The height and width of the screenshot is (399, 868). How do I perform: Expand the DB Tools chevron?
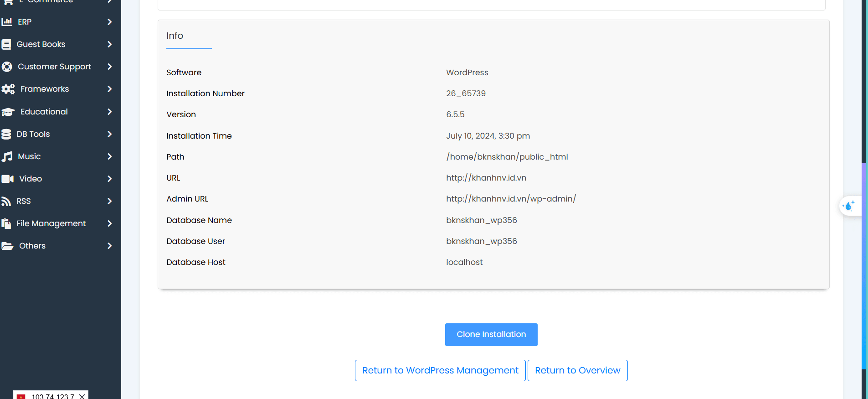pos(109,134)
